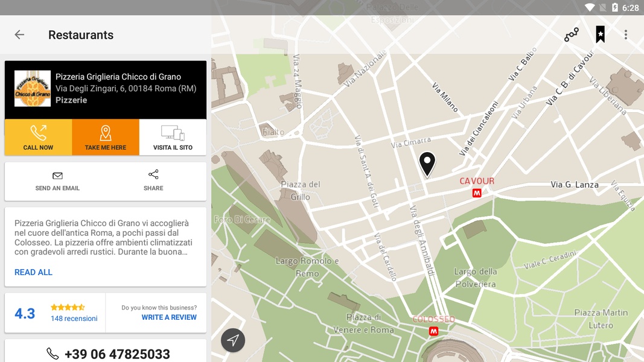Tap the Via G. Lanza map label
Viewport: 644px width, 362px height.
tap(575, 185)
